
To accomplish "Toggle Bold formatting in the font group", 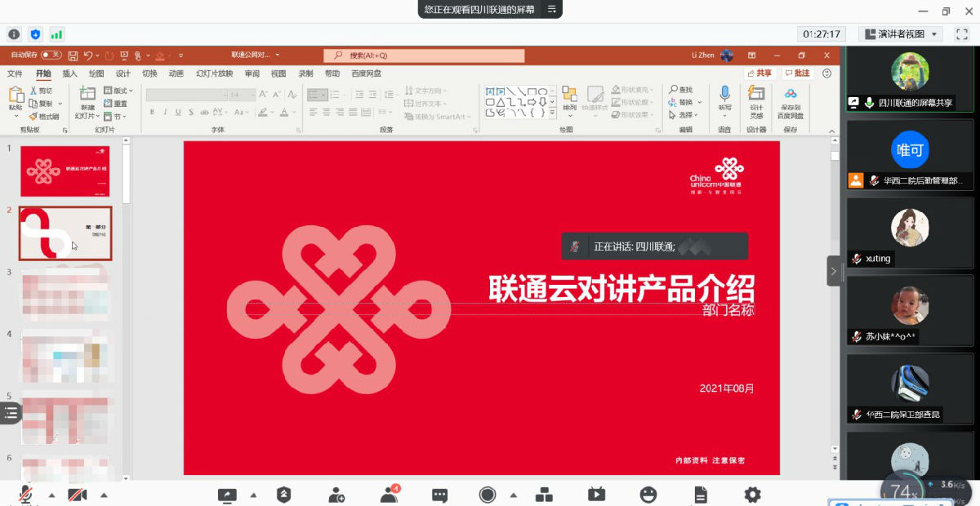I will [x=152, y=113].
